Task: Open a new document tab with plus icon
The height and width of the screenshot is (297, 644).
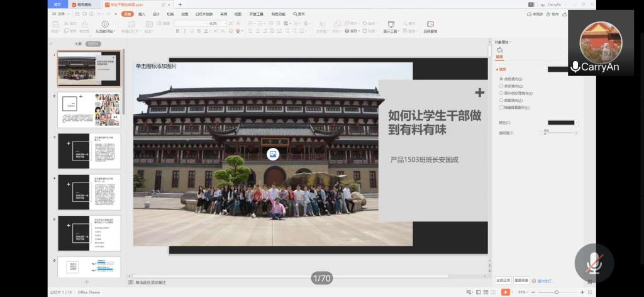Action: click(x=180, y=4)
